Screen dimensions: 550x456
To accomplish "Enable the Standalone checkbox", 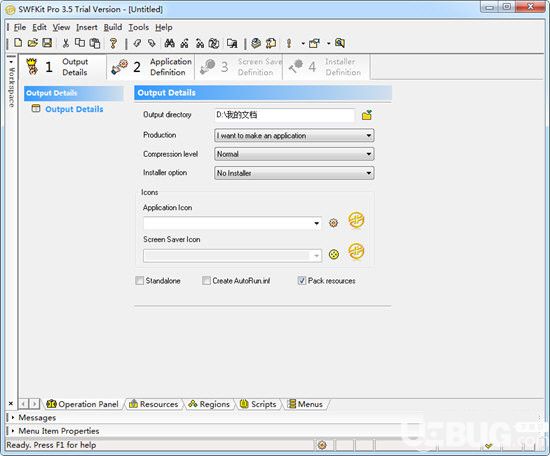I will [140, 281].
